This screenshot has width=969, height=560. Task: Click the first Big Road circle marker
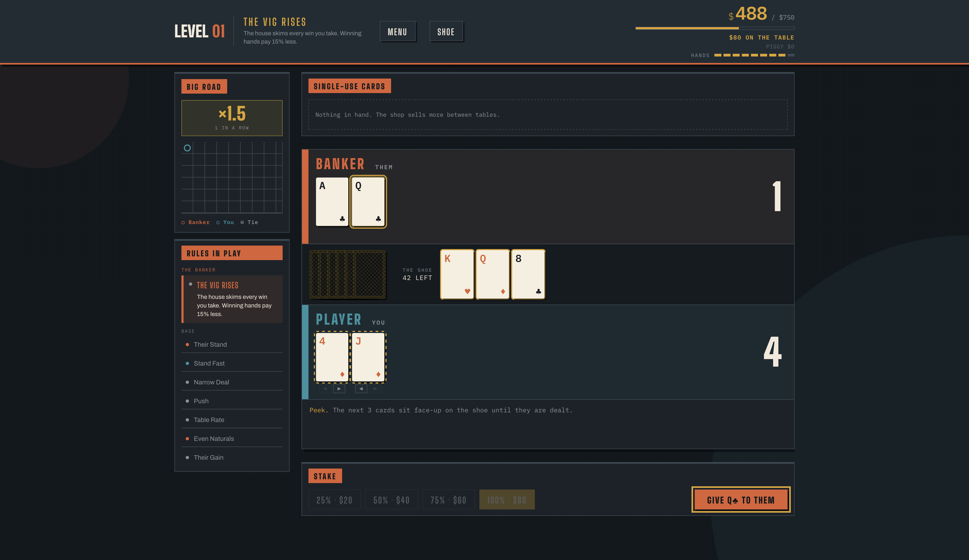click(187, 148)
